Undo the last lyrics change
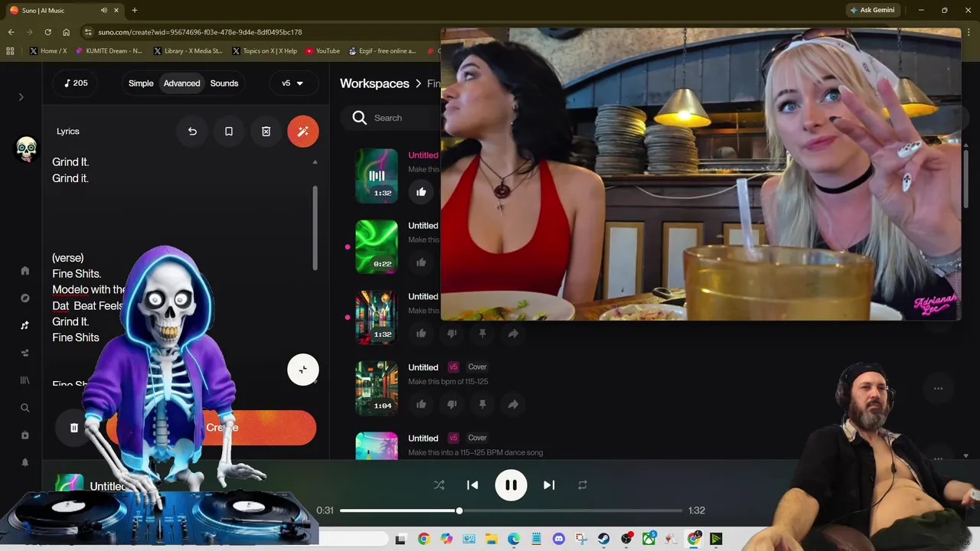The height and width of the screenshot is (551, 980). pos(192,131)
